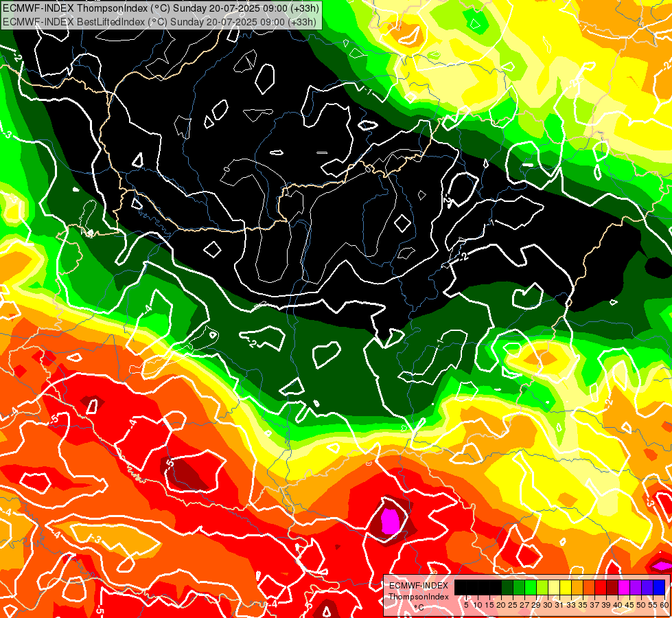Click the legend tick value 5
This screenshot has height=618, width=672.
466,605
